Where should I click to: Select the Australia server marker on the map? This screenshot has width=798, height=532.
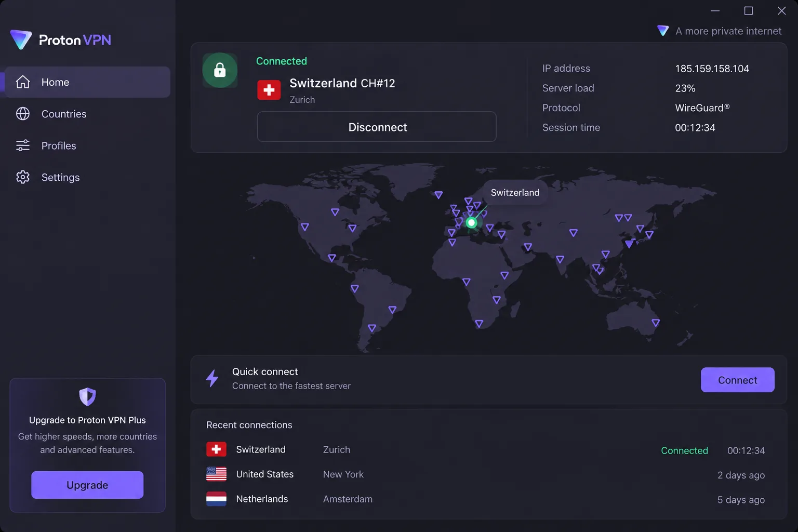[x=656, y=323]
